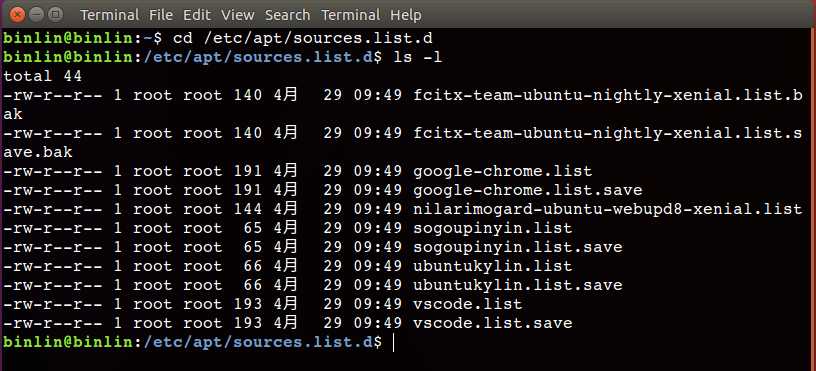
Task: Open the Search menu
Action: [287, 15]
